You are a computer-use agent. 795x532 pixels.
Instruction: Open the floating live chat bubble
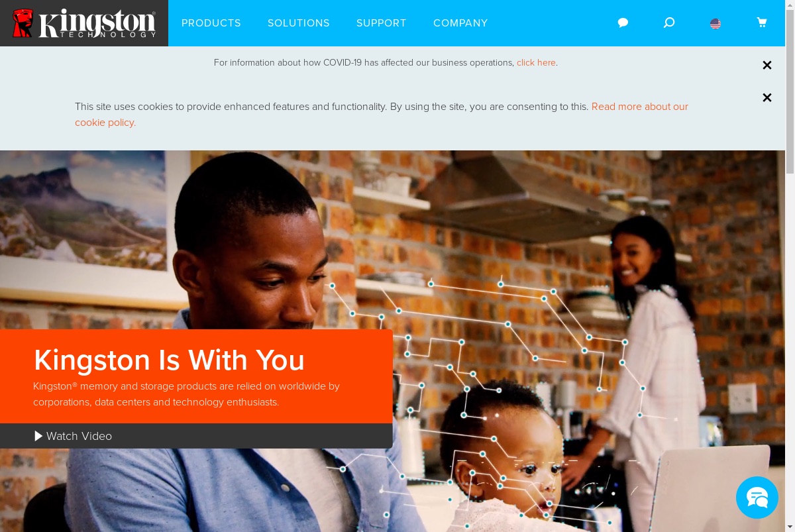tap(757, 498)
